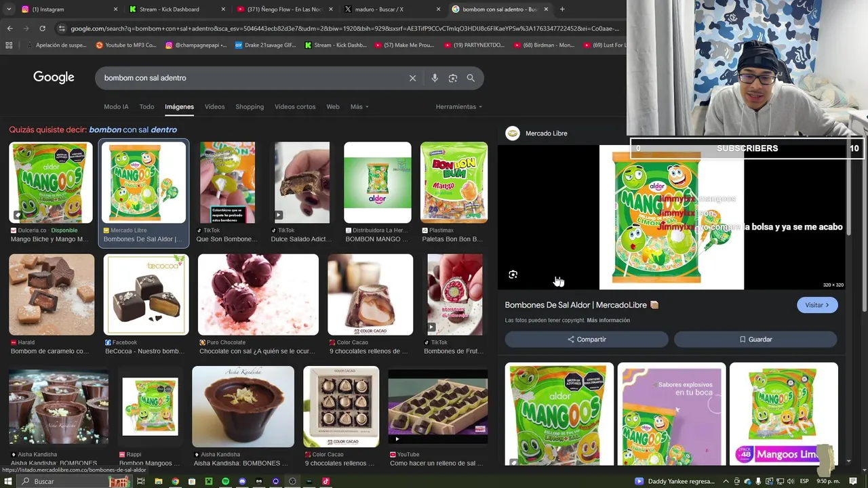This screenshot has width=868, height=488.
Task: Start a voice search with the microphone
Action: click(x=435, y=78)
